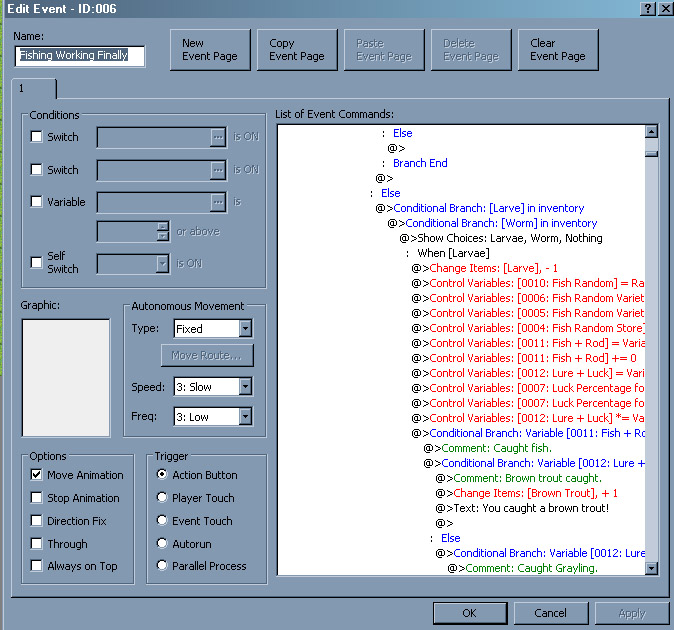The width and height of the screenshot is (674, 630).
Task: Select 'Change Items: [Larve], - 1' command
Action: click(x=484, y=268)
